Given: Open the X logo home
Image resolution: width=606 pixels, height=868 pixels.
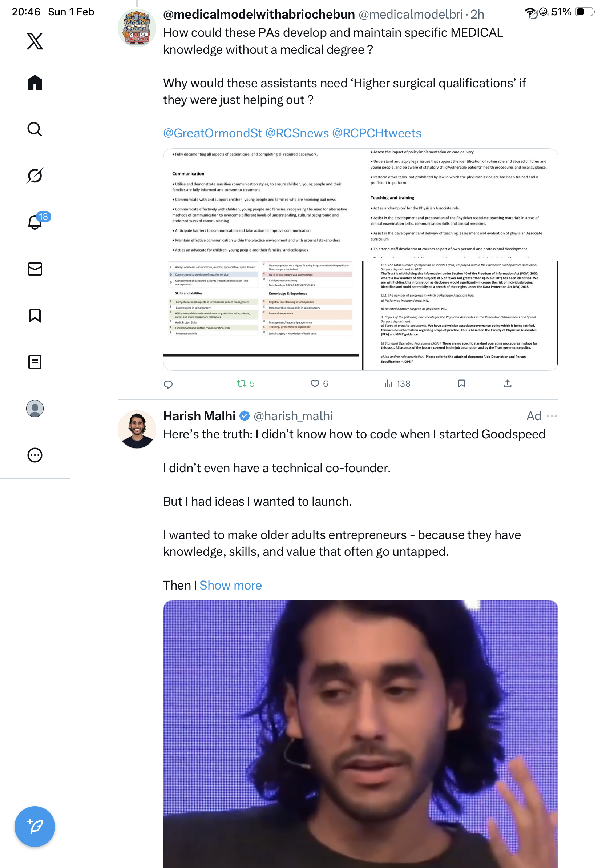Looking at the screenshot, I should tap(35, 41).
